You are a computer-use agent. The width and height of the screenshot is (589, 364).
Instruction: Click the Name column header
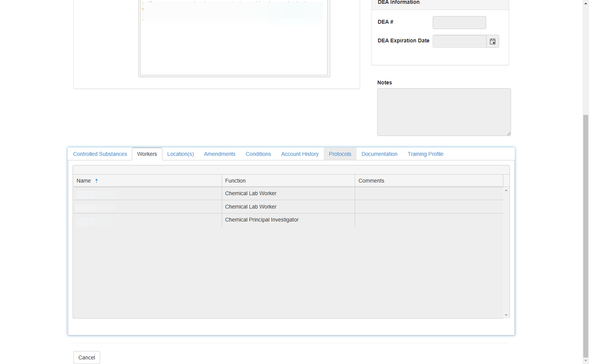point(147,181)
